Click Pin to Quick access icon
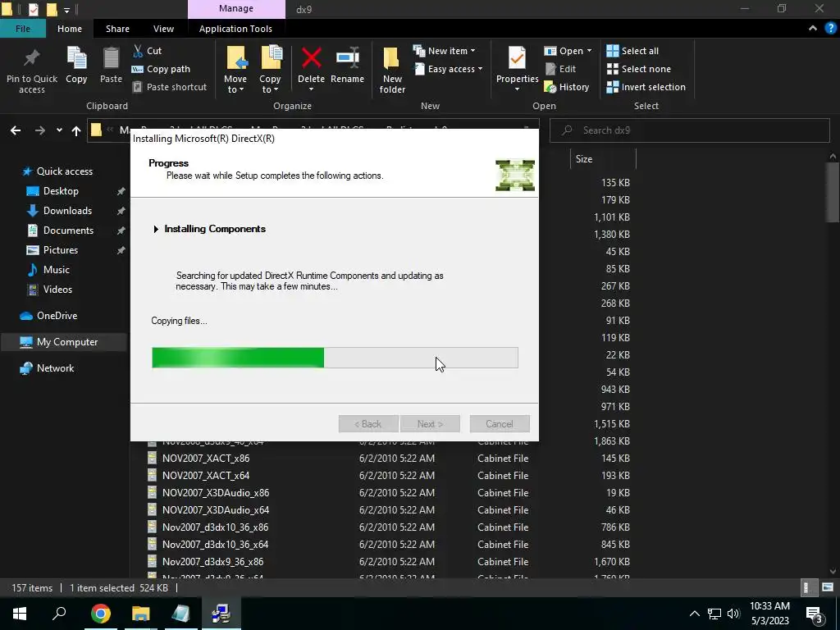 tap(32, 58)
